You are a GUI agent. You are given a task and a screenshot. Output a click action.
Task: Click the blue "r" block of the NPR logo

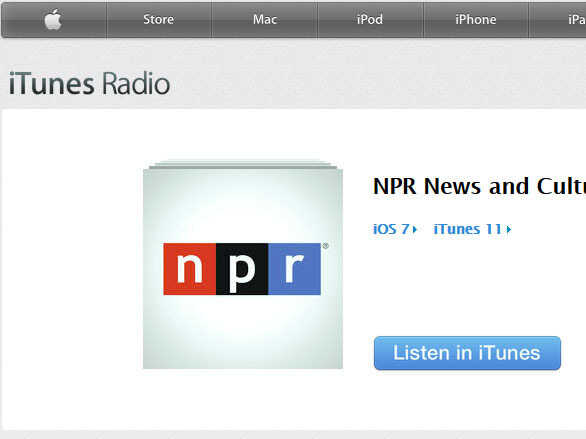pos(294,269)
